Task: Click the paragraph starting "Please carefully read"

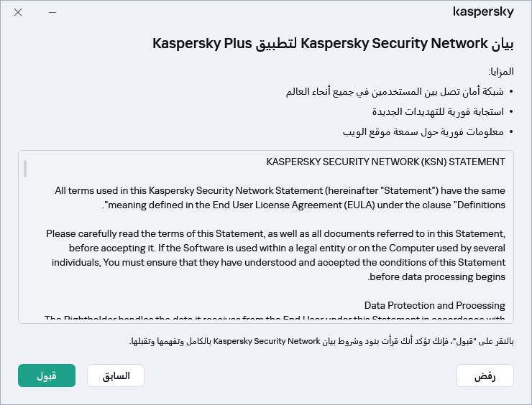Action: coord(275,255)
